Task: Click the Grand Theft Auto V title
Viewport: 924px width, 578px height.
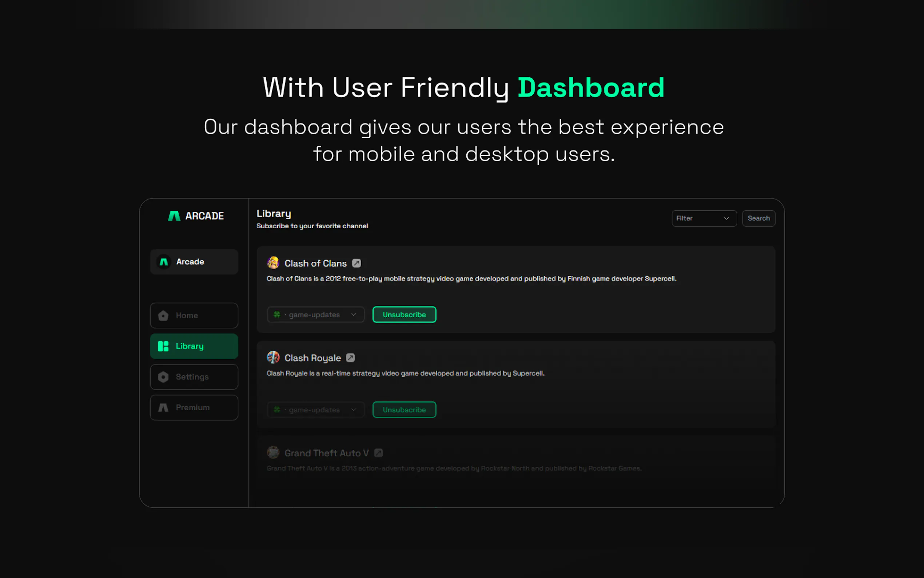Action: pos(327,453)
